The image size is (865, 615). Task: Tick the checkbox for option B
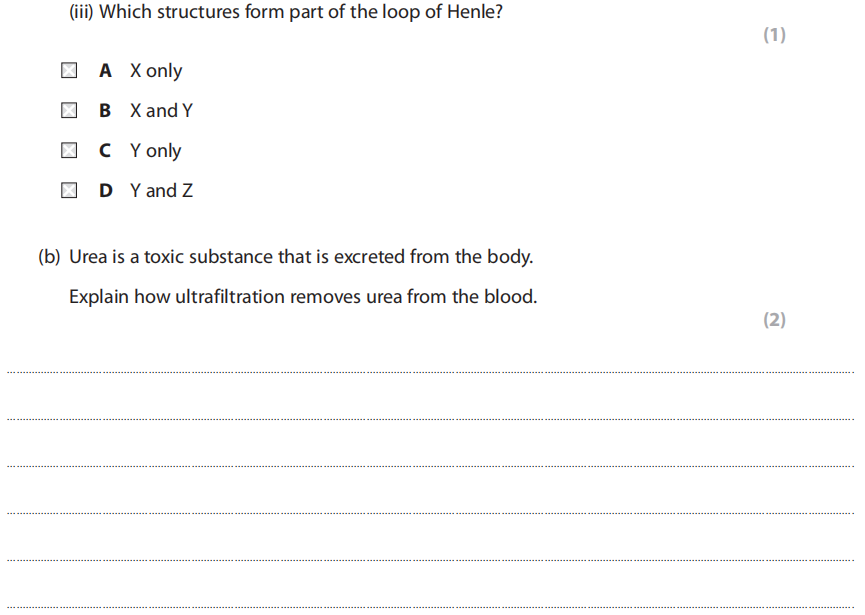tap(68, 110)
